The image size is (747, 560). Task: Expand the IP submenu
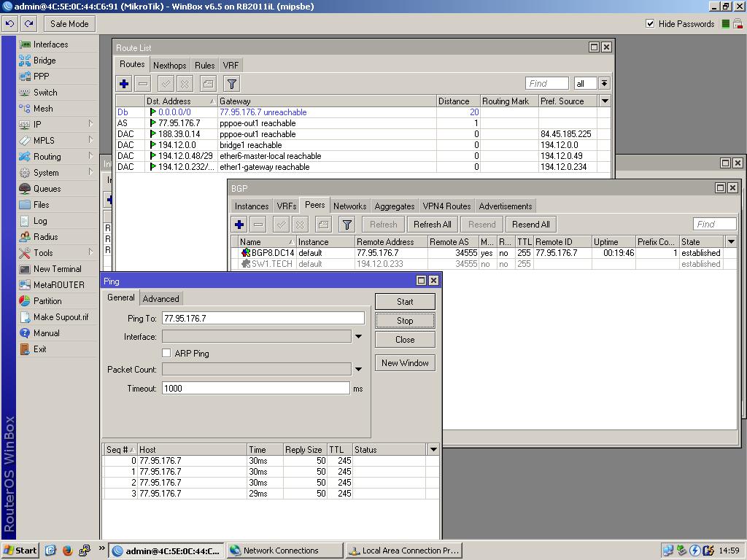90,124
